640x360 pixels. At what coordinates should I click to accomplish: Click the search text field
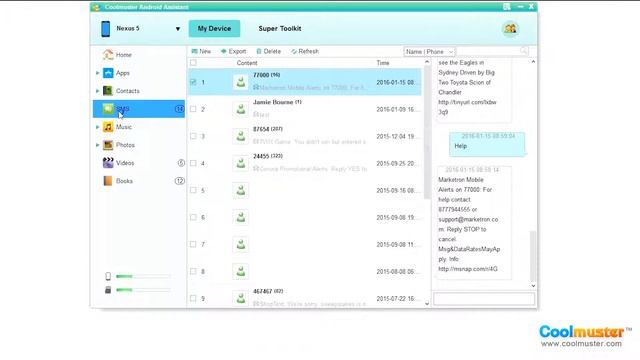point(488,51)
